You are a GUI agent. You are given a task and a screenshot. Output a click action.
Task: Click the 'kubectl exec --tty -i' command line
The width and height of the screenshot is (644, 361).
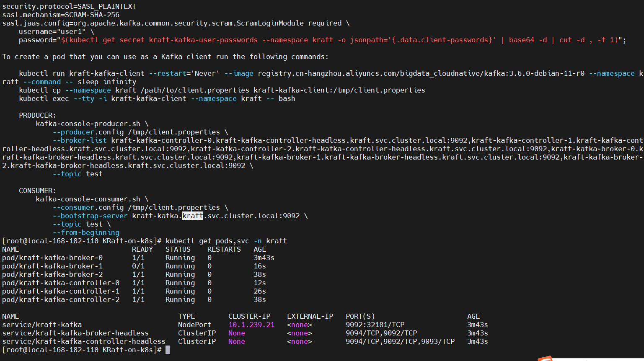[157, 99]
